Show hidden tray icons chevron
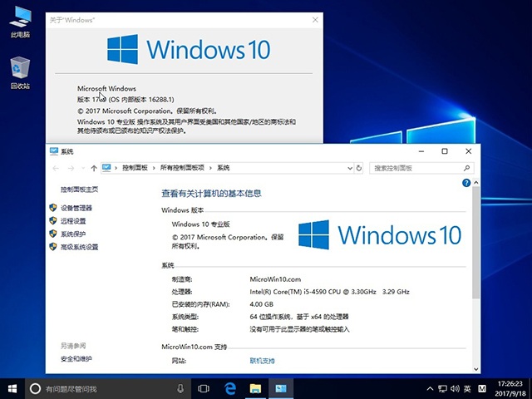Screen dimensions: 532x399 [430, 388]
